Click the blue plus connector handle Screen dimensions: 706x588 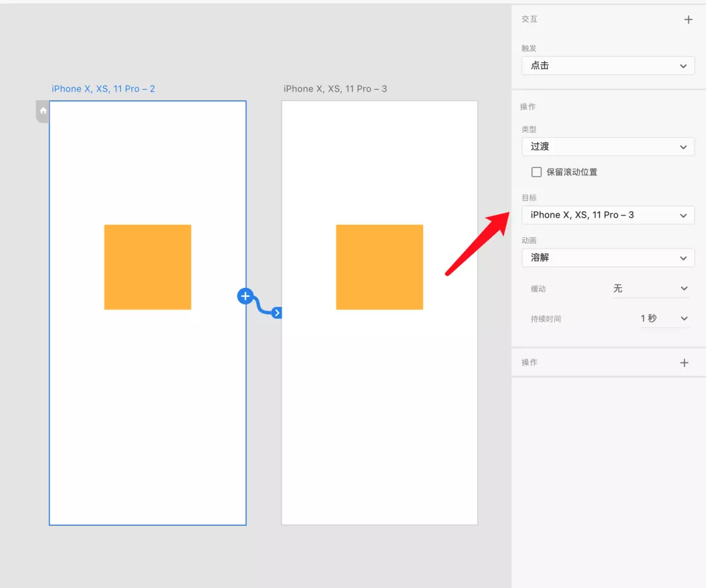point(245,296)
